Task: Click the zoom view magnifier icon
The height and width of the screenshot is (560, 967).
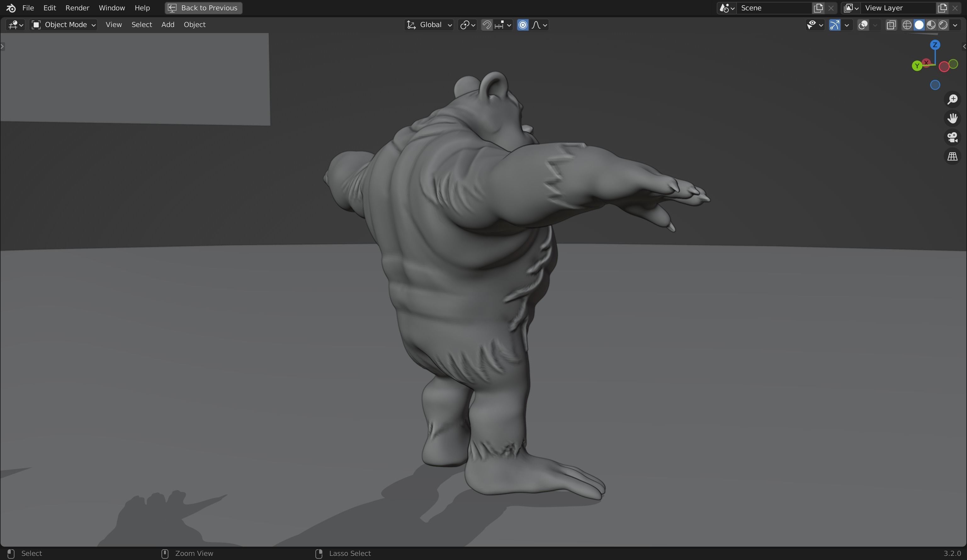Action: click(x=952, y=99)
